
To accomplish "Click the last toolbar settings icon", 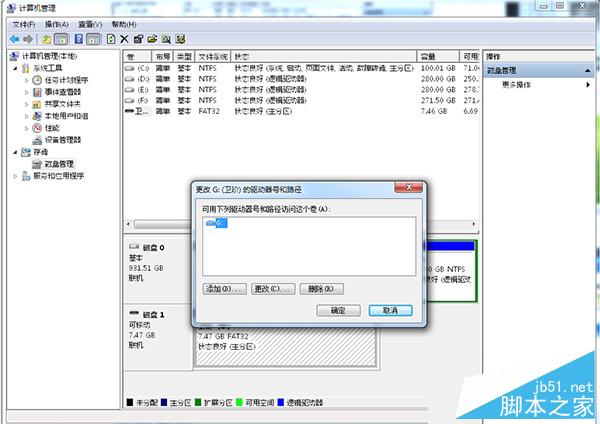I will tap(180, 39).
